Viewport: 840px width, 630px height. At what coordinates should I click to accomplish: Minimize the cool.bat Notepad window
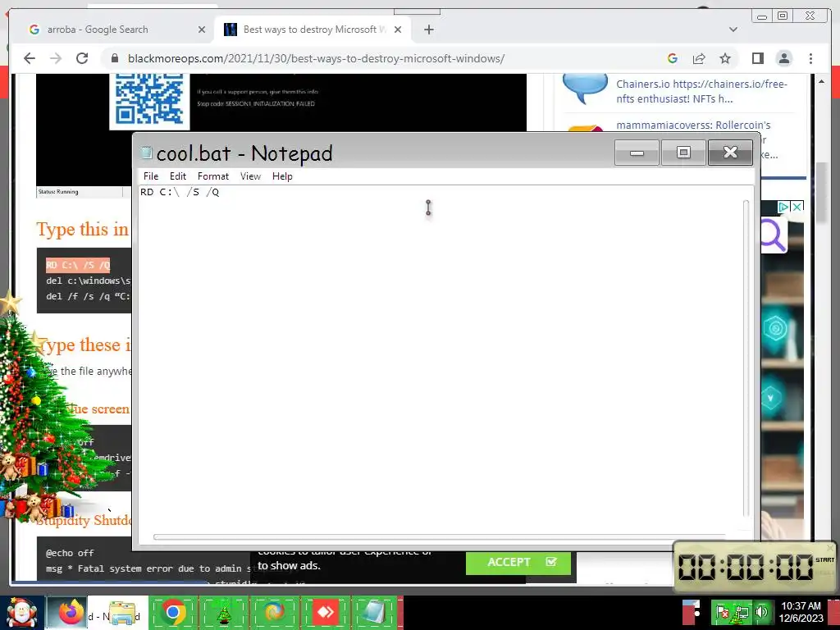click(x=637, y=153)
